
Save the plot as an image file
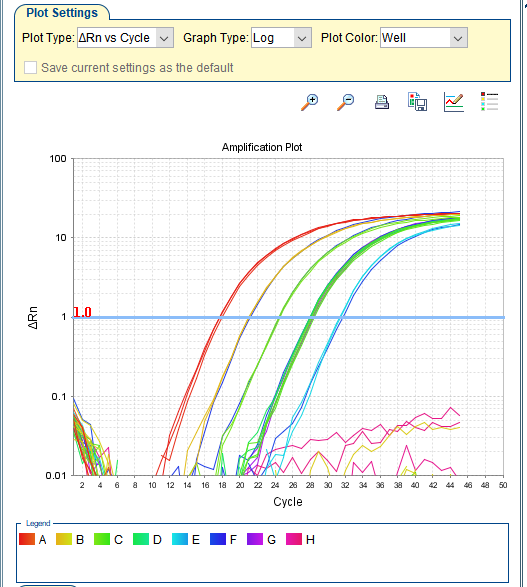[x=417, y=102]
